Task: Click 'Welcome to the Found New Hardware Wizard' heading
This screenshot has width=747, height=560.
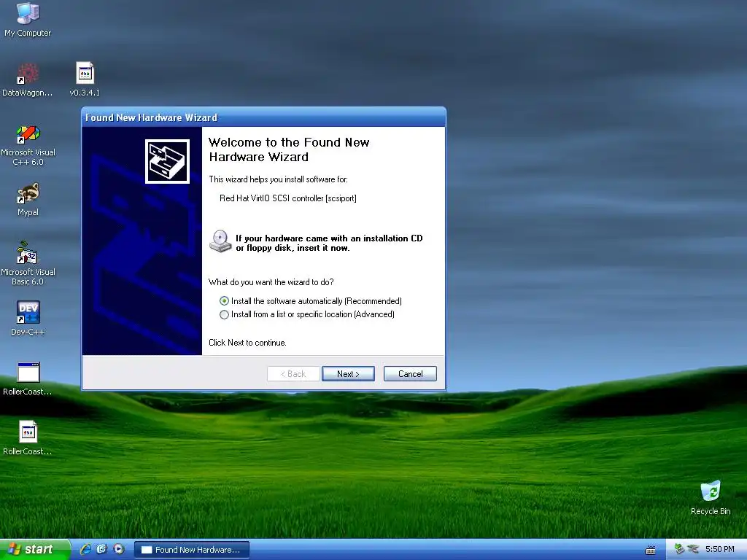Action: (289, 149)
